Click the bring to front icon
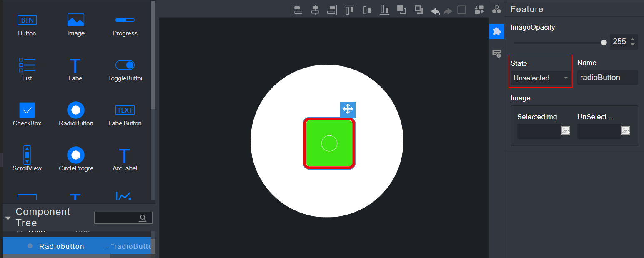The image size is (644, 258). [x=402, y=10]
